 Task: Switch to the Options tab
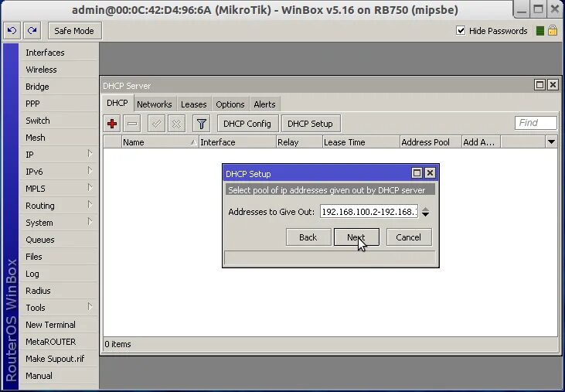pos(230,104)
